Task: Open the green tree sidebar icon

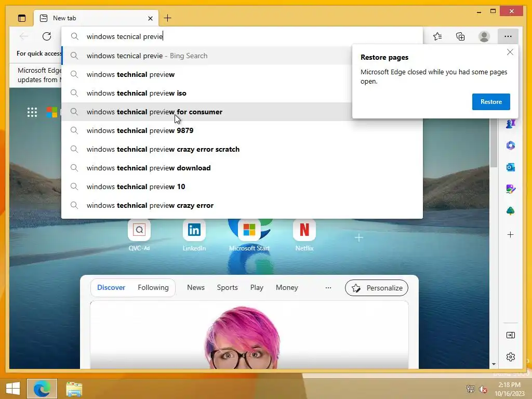Action: pos(511,211)
